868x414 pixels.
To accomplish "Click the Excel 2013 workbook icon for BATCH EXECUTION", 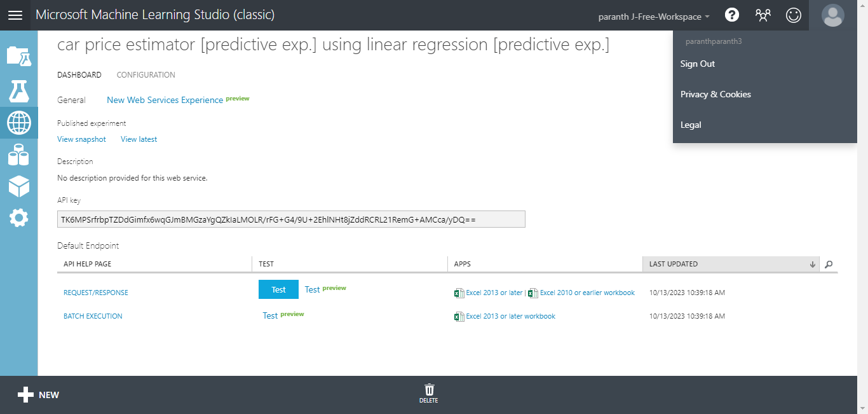I will (459, 316).
